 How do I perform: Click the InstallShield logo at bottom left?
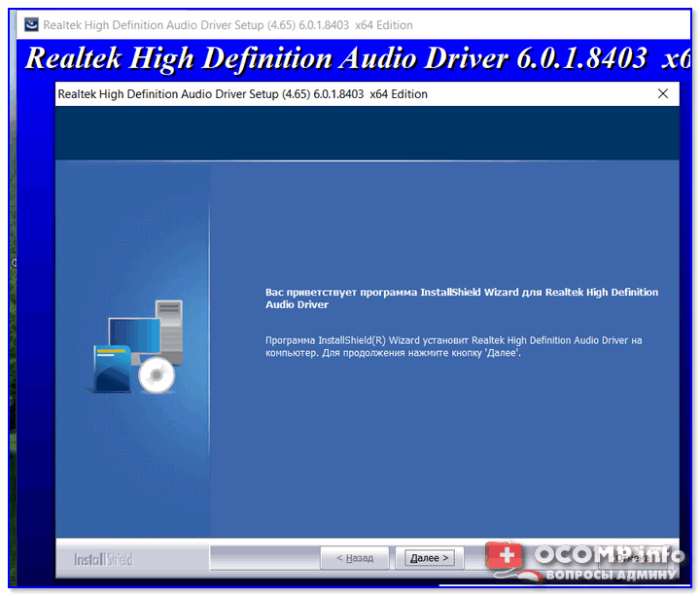(103, 559)
